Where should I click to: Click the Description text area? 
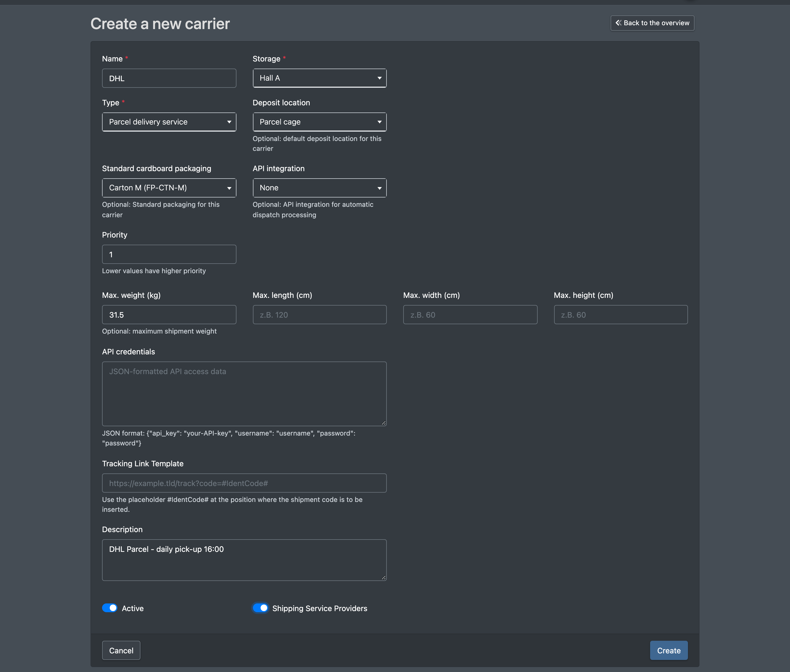[x=244, y=560]
